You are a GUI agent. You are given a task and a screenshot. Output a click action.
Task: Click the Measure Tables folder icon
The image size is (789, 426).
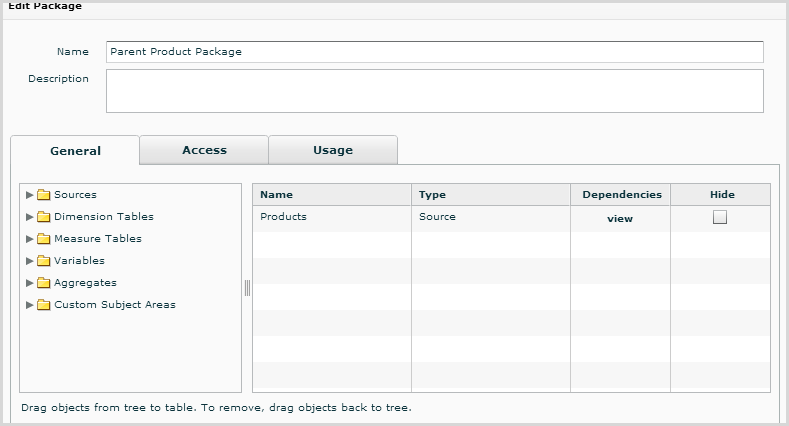[x=44, y=239]
